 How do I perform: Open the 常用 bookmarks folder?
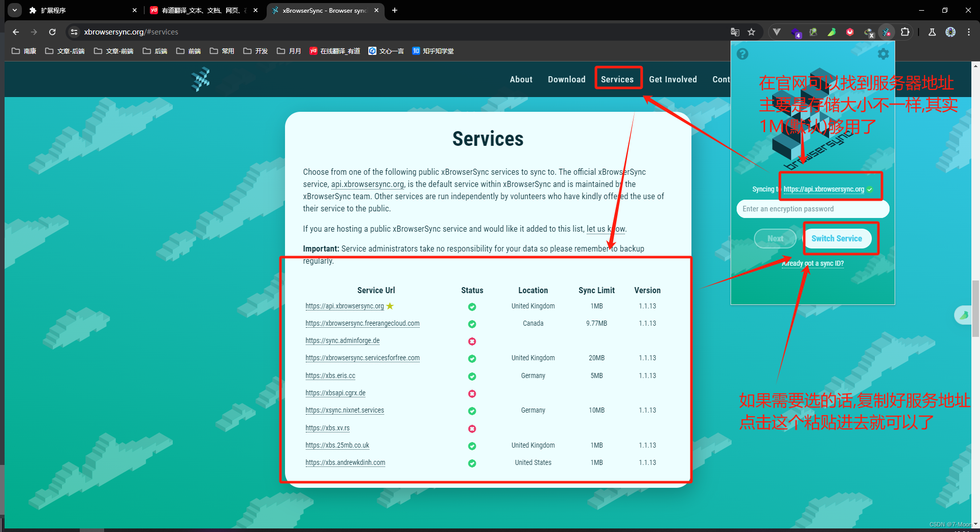[x=222, y=51]
